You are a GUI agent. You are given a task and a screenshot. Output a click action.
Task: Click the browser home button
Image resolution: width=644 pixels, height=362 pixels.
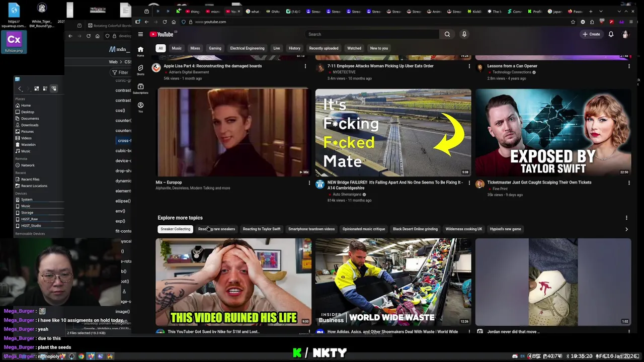pos(174,22)
